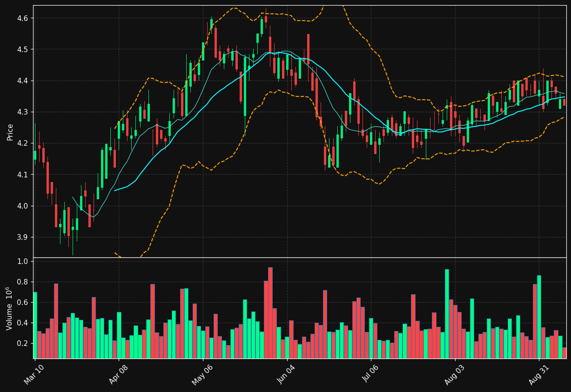Click the Jun 04 date label
Screen dimensions: 571x392
[x=286, y=374]
